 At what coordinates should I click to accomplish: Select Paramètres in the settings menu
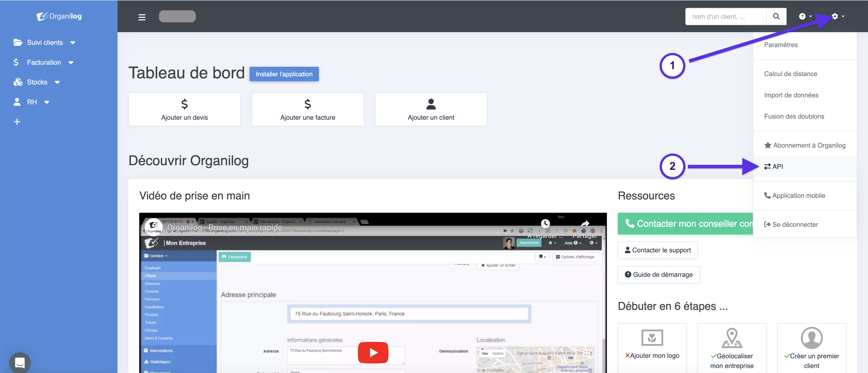pos(805,45)
